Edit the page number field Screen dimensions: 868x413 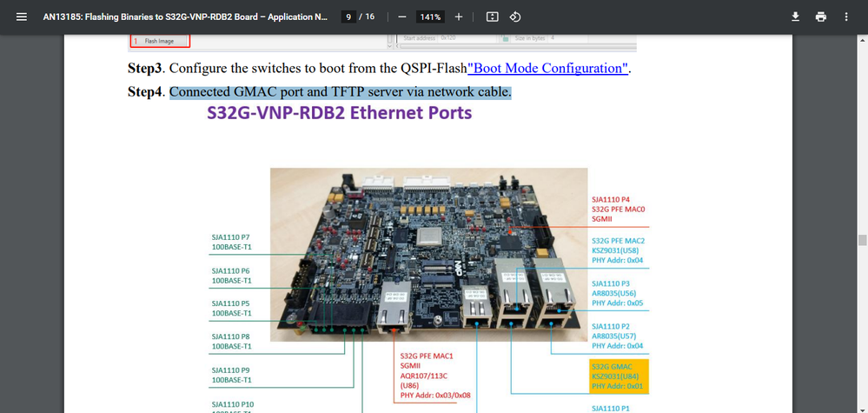(x=348, y=17)
